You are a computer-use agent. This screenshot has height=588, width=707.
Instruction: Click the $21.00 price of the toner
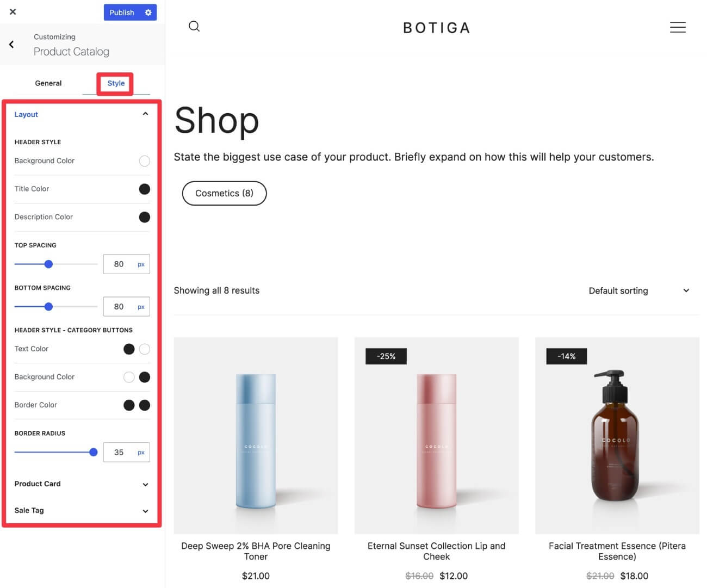click(256, 575)
